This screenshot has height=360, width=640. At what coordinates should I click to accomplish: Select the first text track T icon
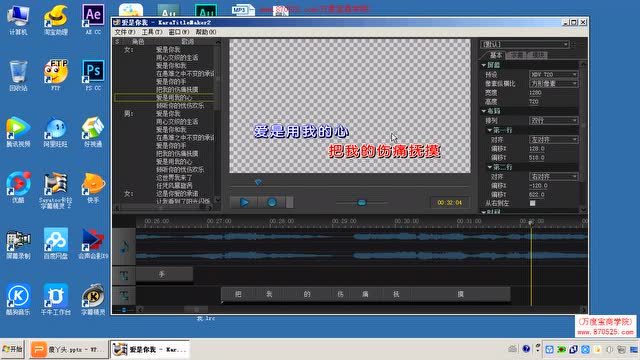[124, 276]
